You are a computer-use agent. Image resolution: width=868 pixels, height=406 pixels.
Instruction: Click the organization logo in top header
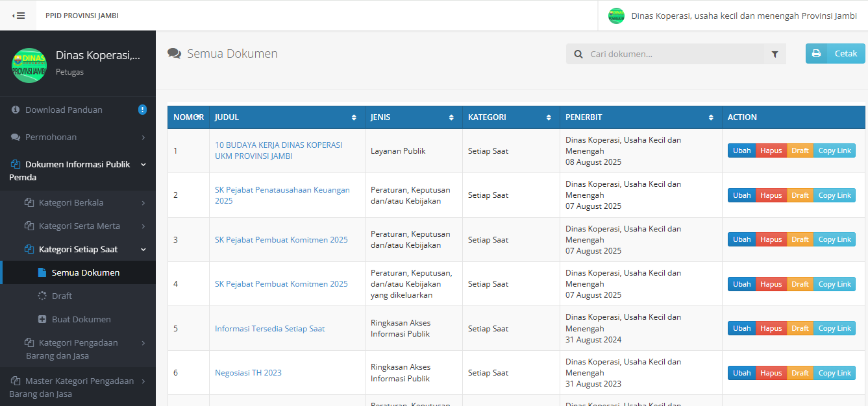pos(616,16)
